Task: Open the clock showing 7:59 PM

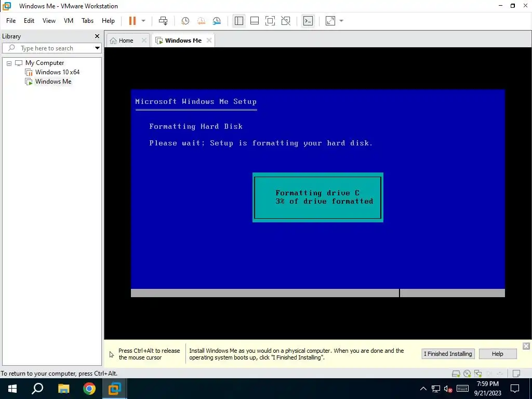Action: click(x=487, y=389)
